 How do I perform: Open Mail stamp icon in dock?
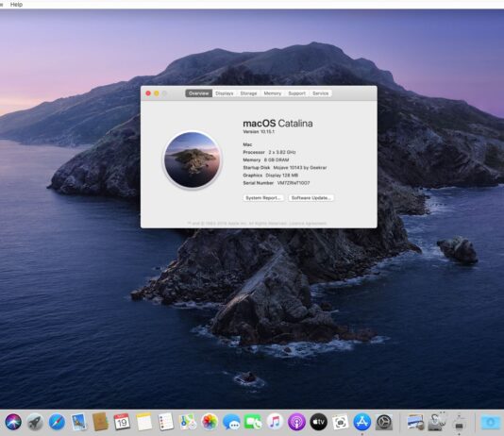tap(78, 422)
